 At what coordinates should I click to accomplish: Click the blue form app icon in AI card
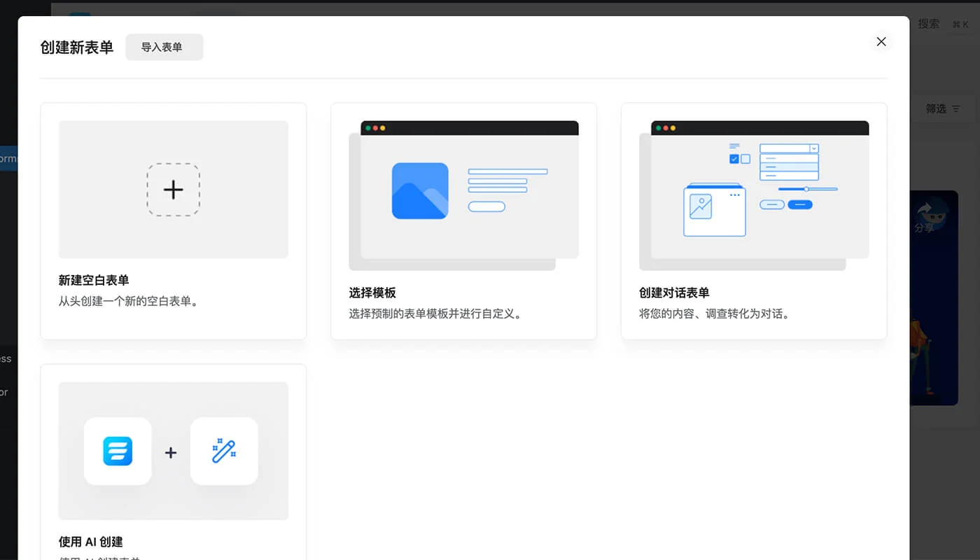coord(117,451)
